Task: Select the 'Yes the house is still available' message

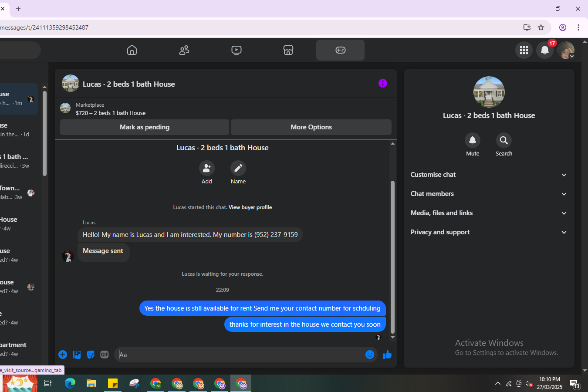Action: pos(262,308)
